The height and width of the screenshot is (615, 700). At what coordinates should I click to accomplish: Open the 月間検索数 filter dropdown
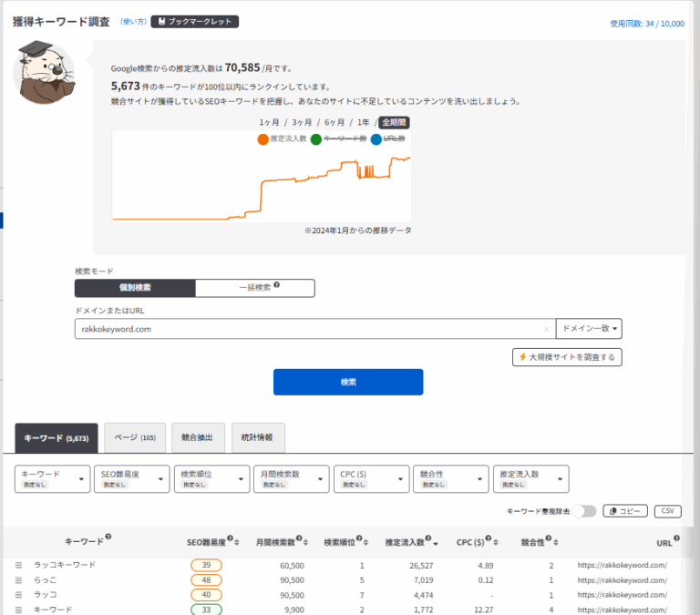point(291,479)
